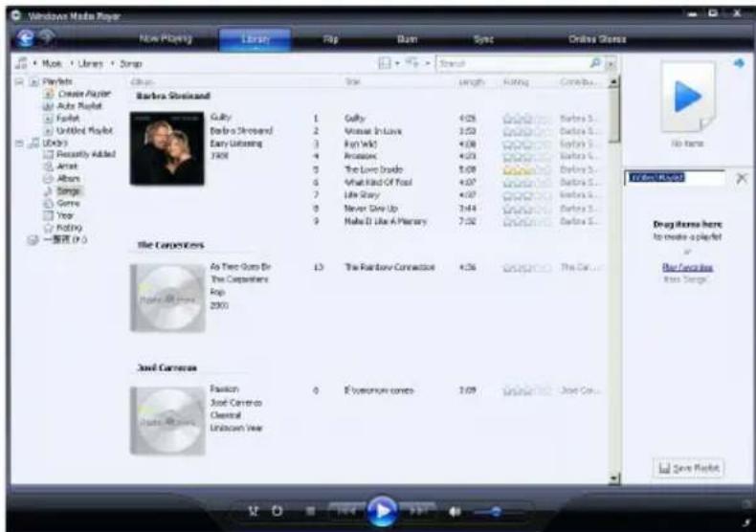
Task: Click the Search input field
Action: pos(514,63)
